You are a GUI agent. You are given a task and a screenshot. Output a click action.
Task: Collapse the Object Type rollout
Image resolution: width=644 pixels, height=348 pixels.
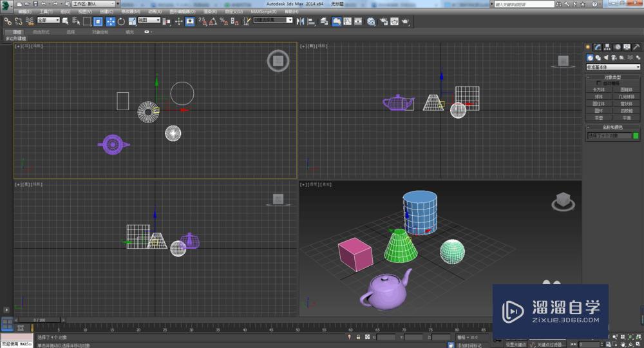pyautogui.click(x=613, y=77)
